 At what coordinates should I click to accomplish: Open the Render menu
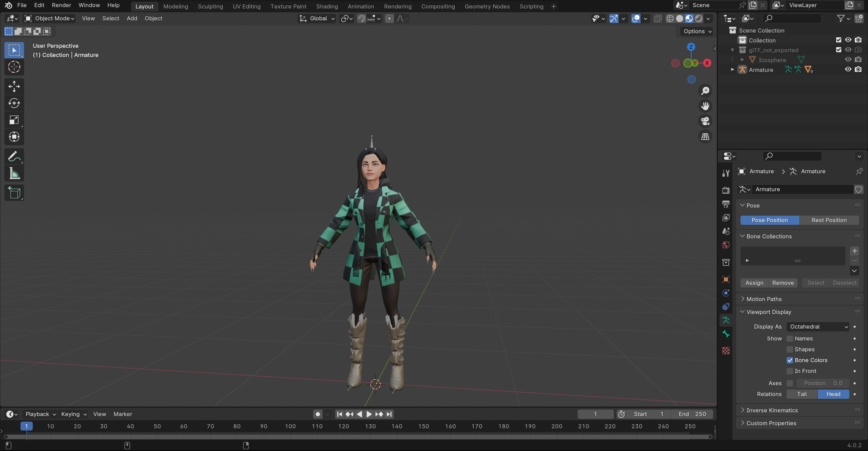[61, 5]
